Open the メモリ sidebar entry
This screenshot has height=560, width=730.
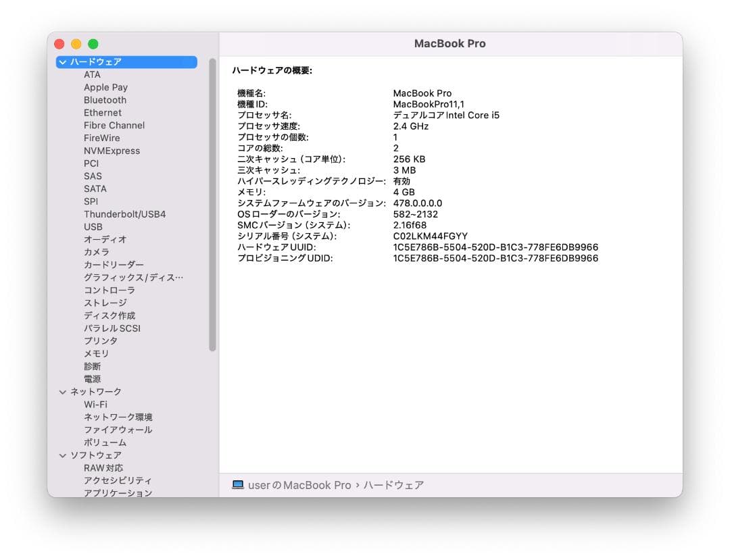(x=97, y=353)
